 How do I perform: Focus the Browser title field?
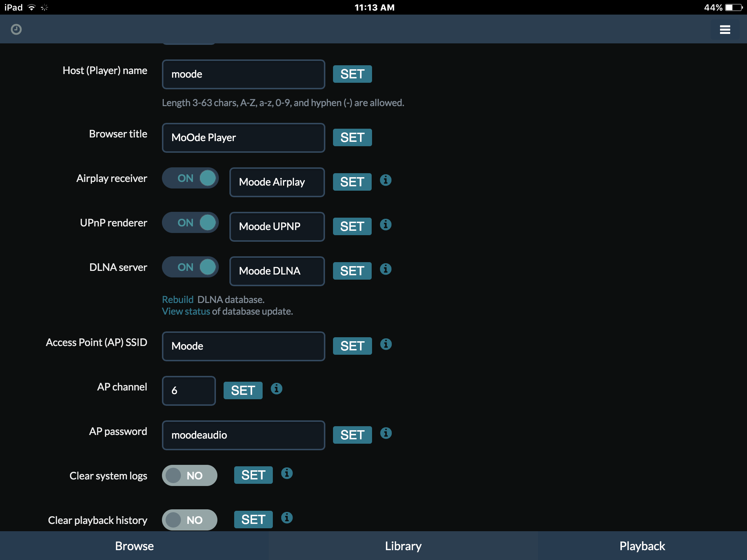click(244, 138)
